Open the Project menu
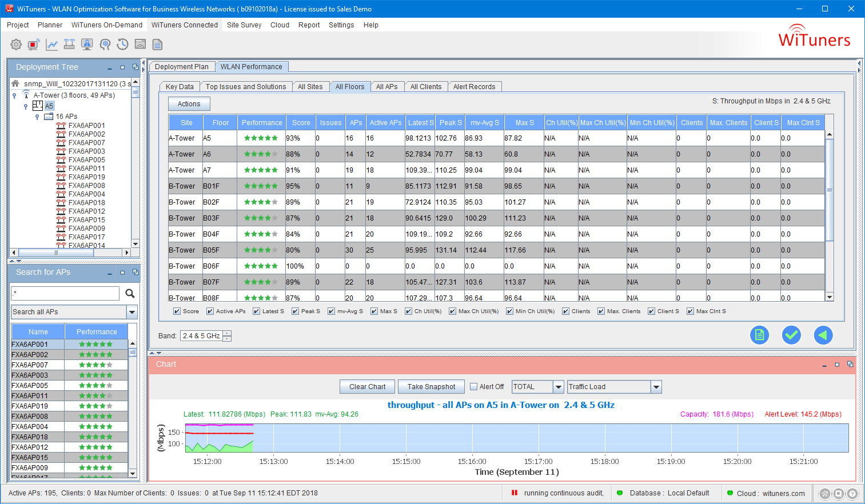Viewport: 865px width, 504px height. coord(18,25)
